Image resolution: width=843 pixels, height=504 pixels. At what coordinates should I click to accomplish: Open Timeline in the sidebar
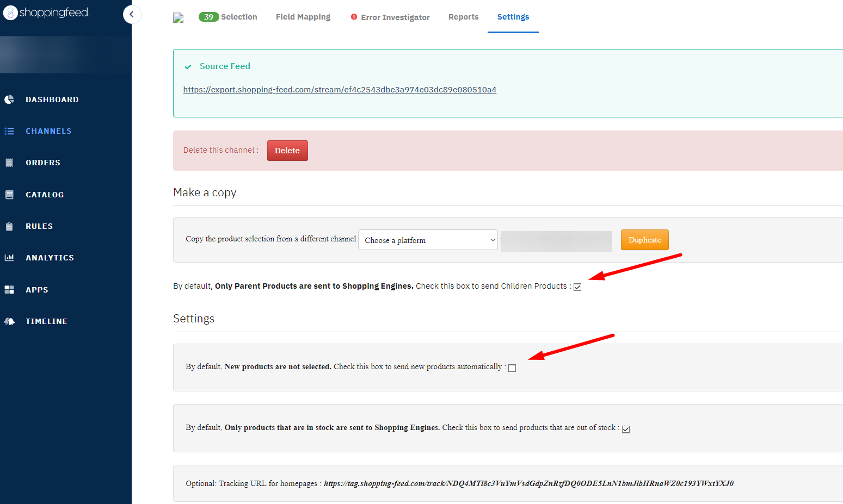click(46, 321)
